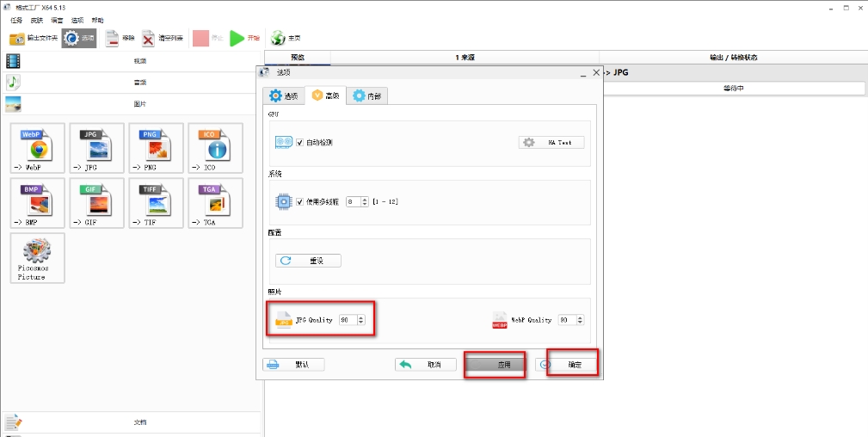Expand the document (文档) category section
The width and height of the screenshot is (868, 437).
pyautogui.click(x=139, y=422)
